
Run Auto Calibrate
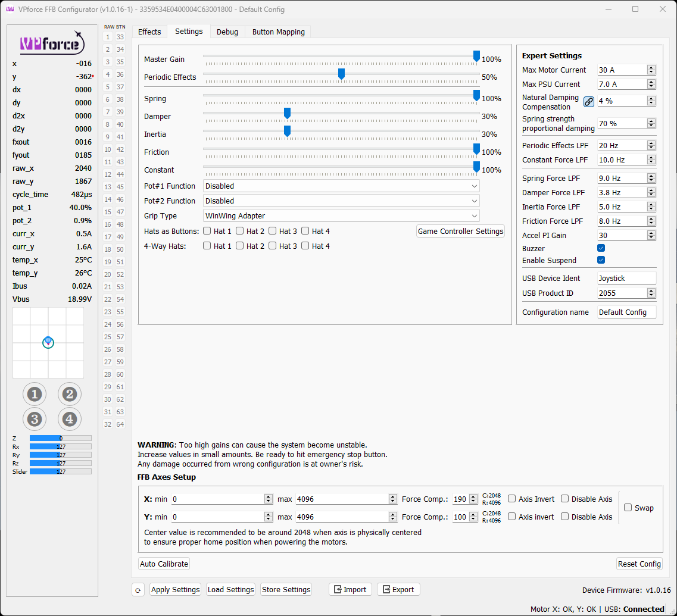pos(163,564)
